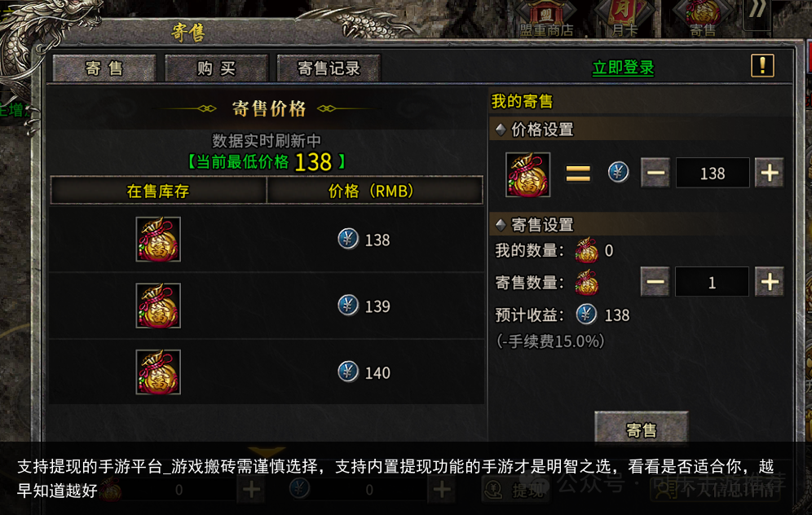Expand the double-arrow icon at top right
Viewport: 812px width, 515px height.
coord(757,11)
